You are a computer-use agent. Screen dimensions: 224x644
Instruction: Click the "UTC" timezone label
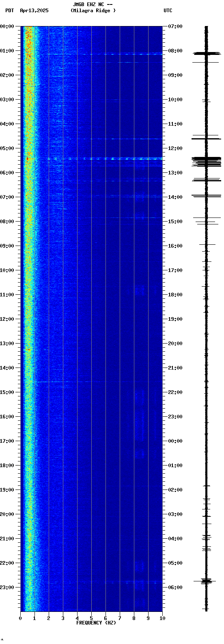click(168, 11)
